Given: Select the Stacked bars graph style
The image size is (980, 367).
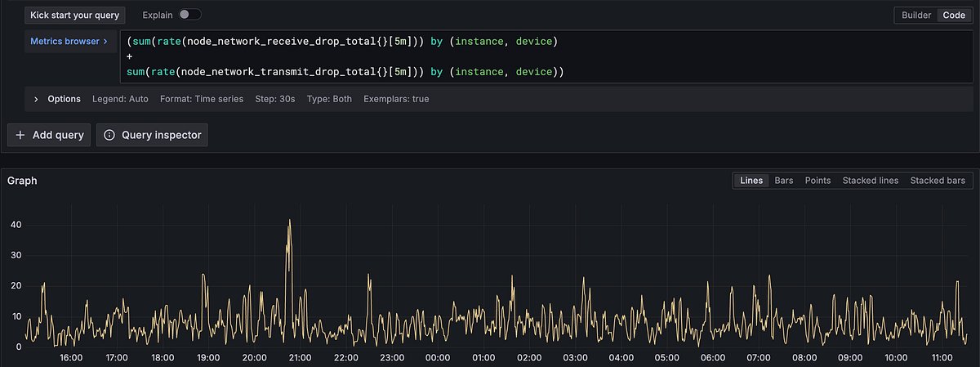Looking at the screenshot, I should tap(938, 181).
